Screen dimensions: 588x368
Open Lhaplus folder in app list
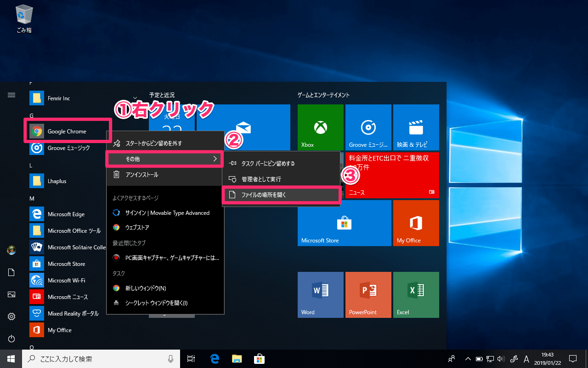67,181
